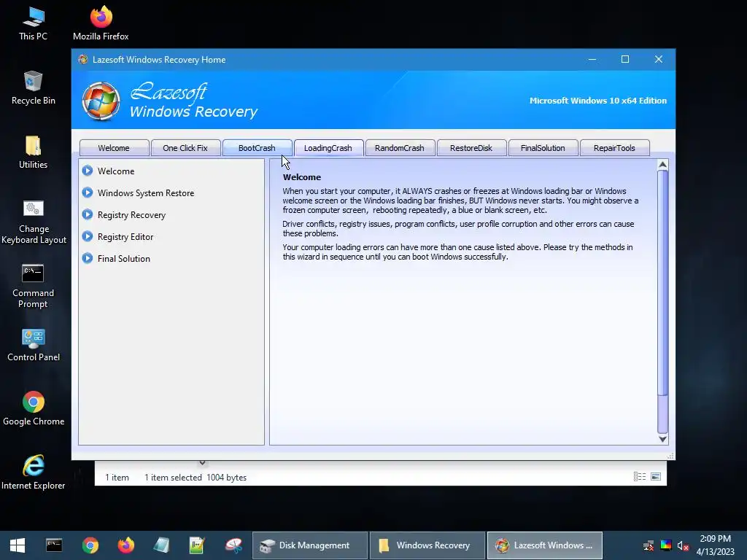Select Welcome entry in sidebar list
The image size is (747, 560).
(x=116, y=171)
